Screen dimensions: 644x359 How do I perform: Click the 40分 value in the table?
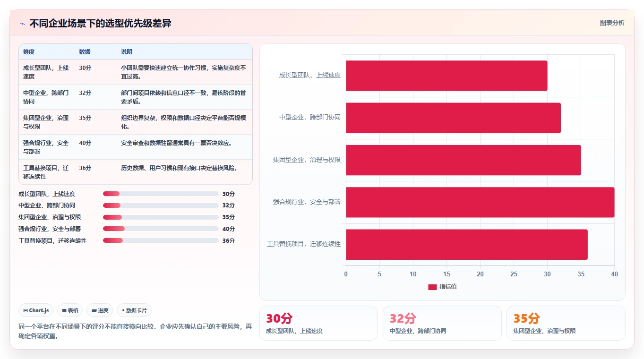pos(85,143)
